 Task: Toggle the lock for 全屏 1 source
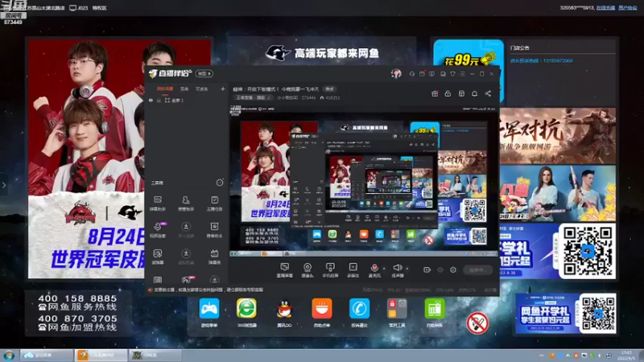tap(159, 100)
